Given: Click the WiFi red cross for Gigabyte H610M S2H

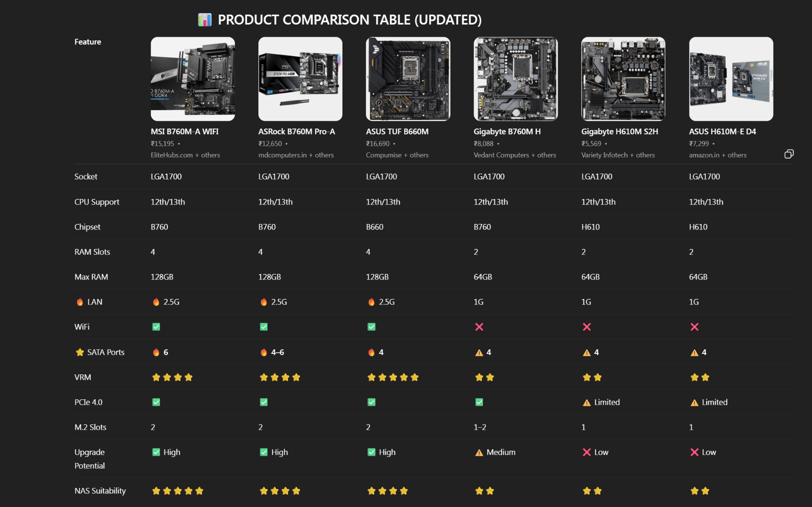Looking at the screenshot, I should click(x=587, y=327).
